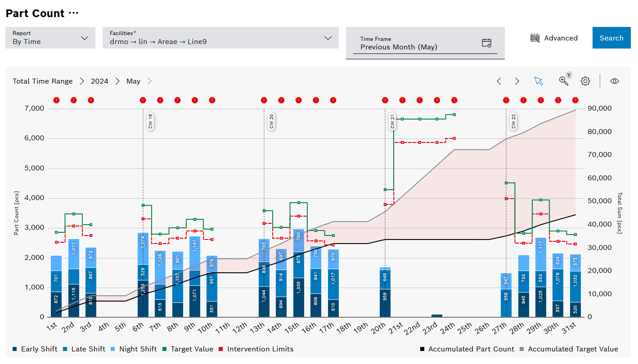This screenshot has width=638, height=364.
Task: Expand chevron after May breadcrumb
Action: 150,81
